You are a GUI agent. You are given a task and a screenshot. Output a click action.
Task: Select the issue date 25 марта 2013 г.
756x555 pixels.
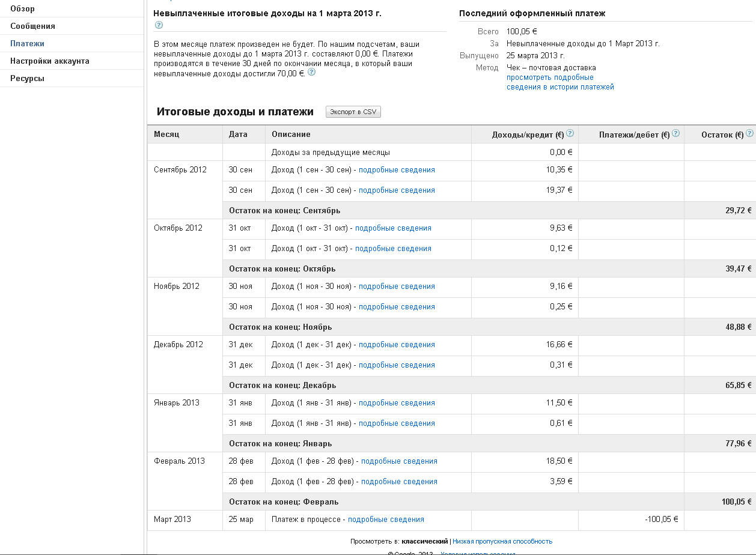(535, 56)
